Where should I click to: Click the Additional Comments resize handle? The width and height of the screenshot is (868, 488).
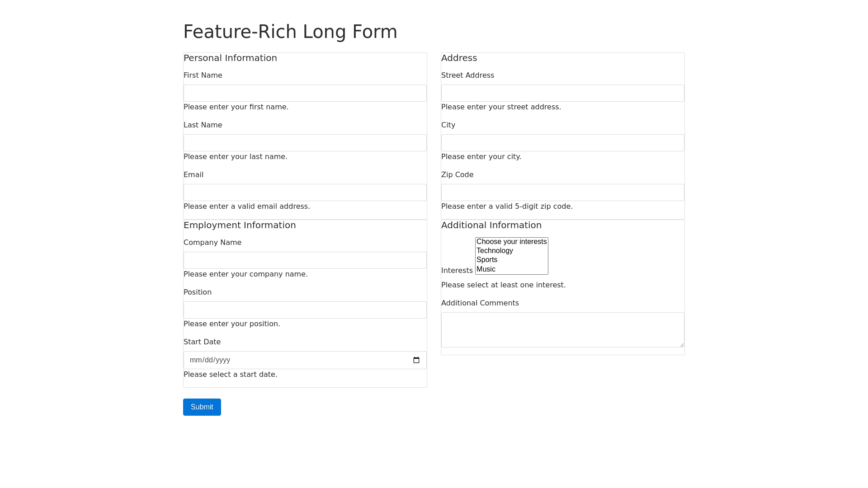[681, 344]
